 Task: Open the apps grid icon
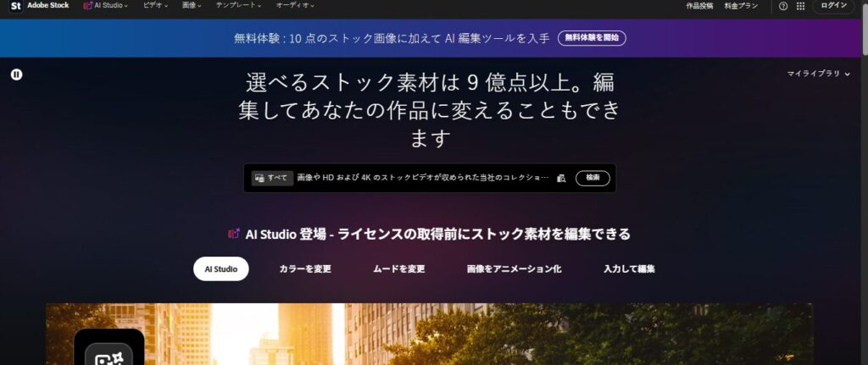tap(800, 6)
